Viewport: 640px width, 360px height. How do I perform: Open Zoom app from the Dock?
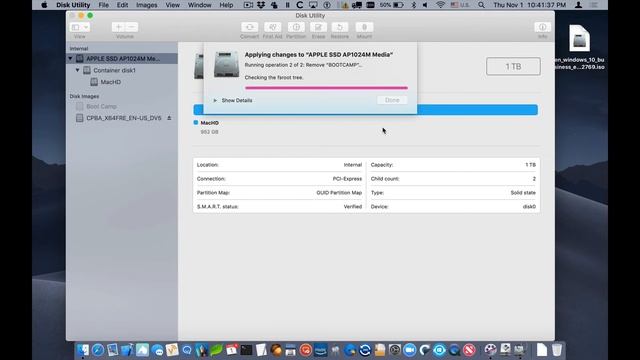[409, 350]
